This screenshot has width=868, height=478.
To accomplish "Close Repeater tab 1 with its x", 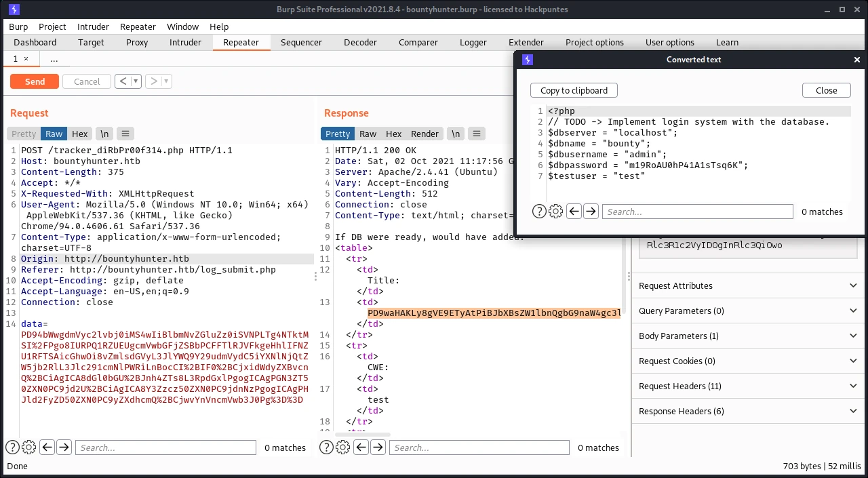I will pos(26,59).
